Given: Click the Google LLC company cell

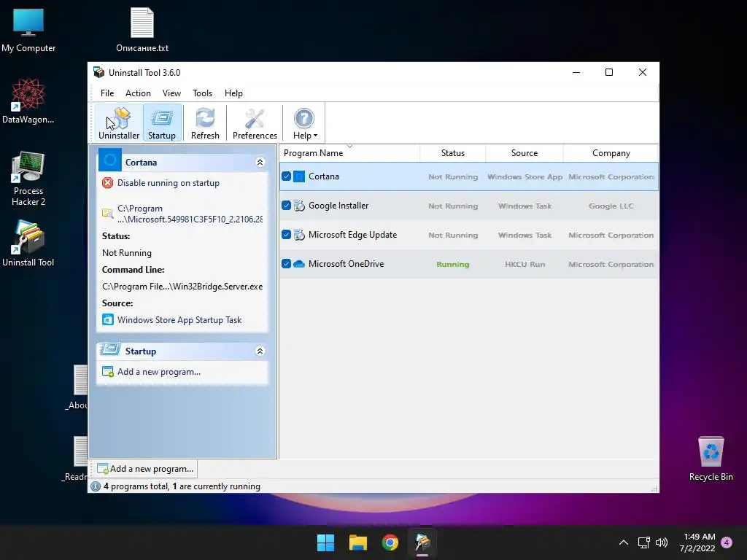Looking at the screenshot, I should click(x=611, y=206).
